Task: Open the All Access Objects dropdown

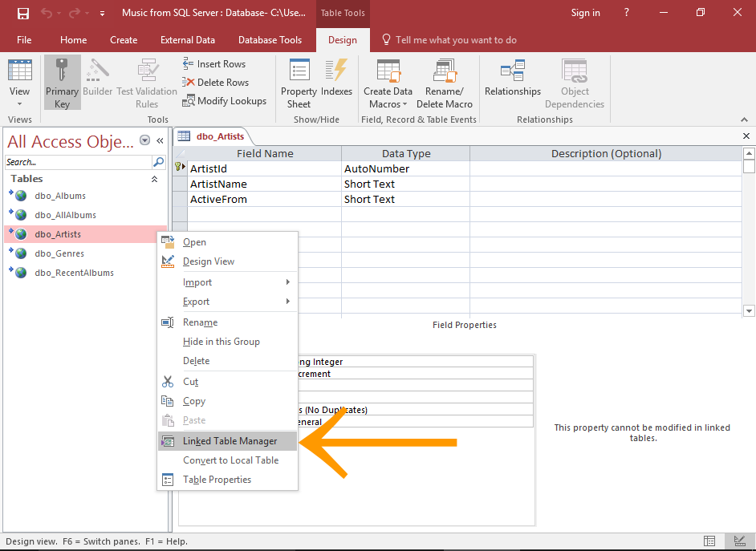Action: coord(144,140)
